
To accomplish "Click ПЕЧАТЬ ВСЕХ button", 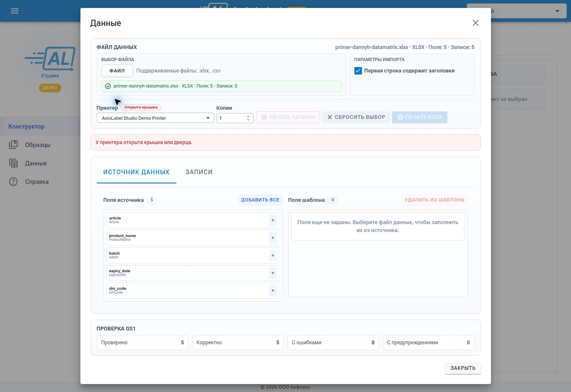I will coord(420,117).
